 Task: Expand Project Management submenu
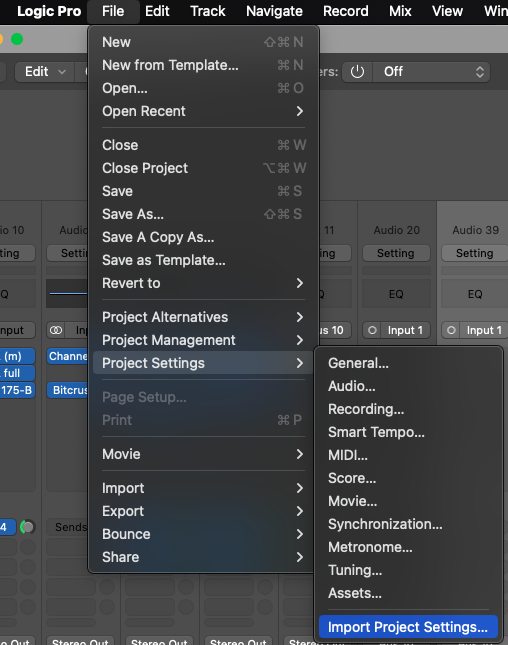click(203, 340)
